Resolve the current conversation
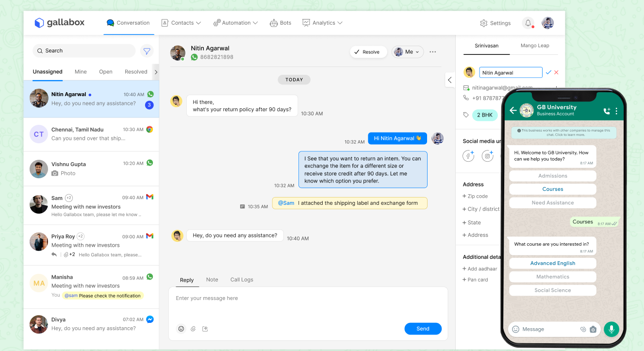644x351 pixels. tap(368, 51)
